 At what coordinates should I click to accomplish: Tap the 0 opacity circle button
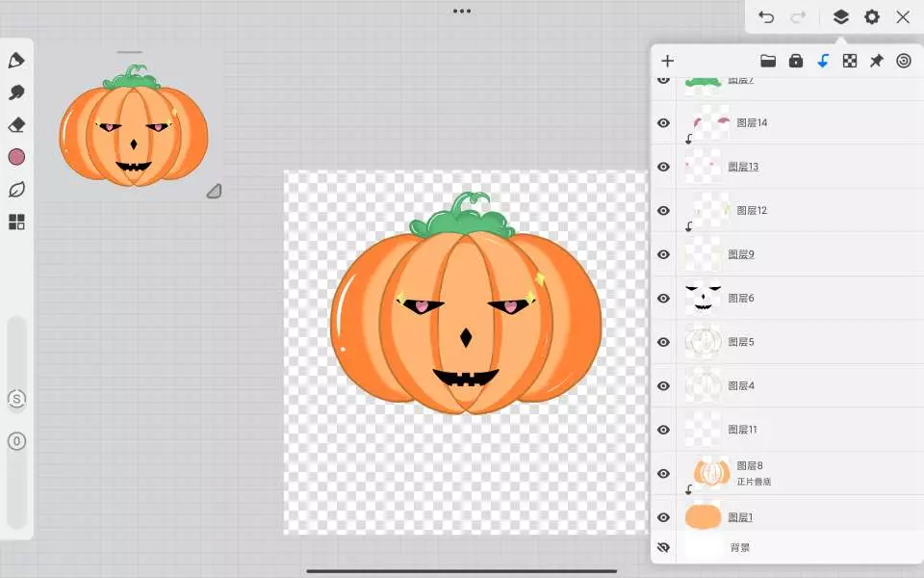(x=16, y=441)
